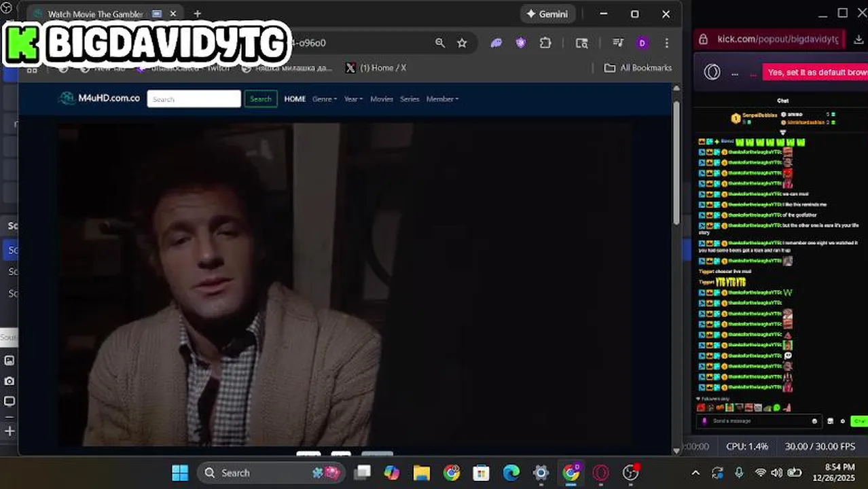Open the Wi-Fi network tray icon
868x489 pixels.
[x=760, y=473]
